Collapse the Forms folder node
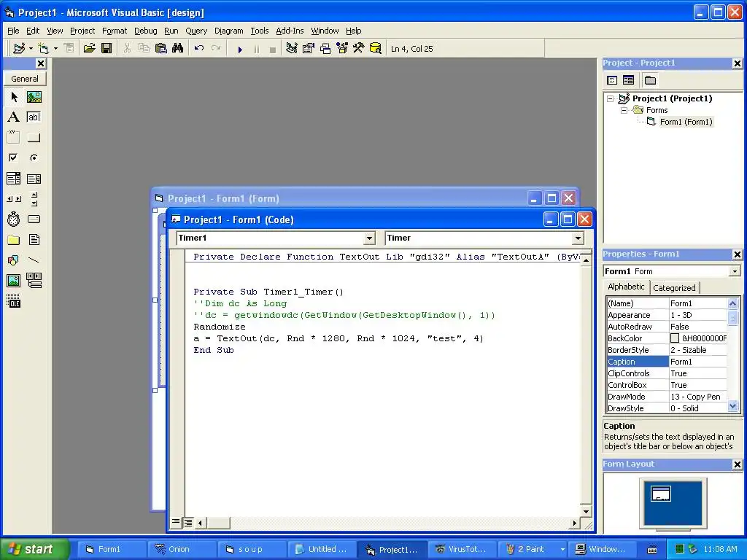 624,110
